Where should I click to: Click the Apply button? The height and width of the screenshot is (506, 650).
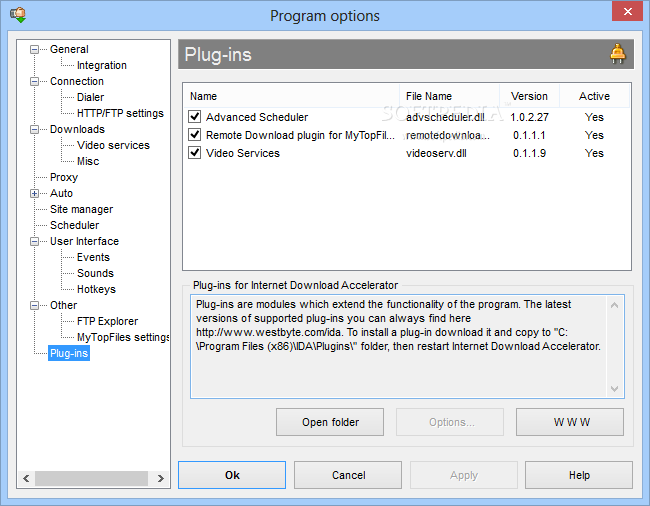pyautogui.click(x=464, y=475)
